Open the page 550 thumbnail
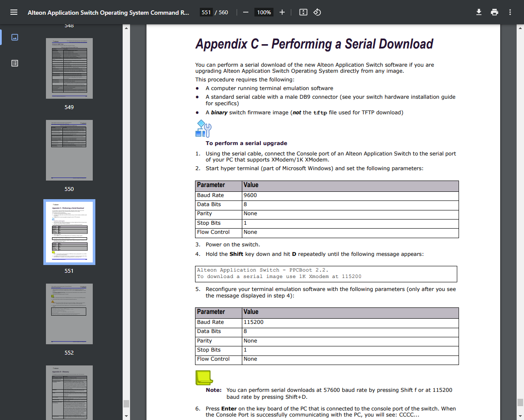 click(69, 150)
